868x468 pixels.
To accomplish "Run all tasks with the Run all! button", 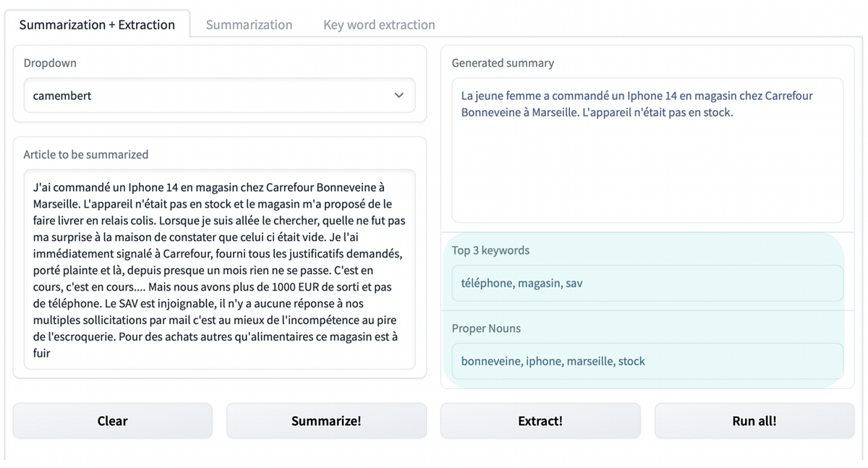I will [754, 420].
